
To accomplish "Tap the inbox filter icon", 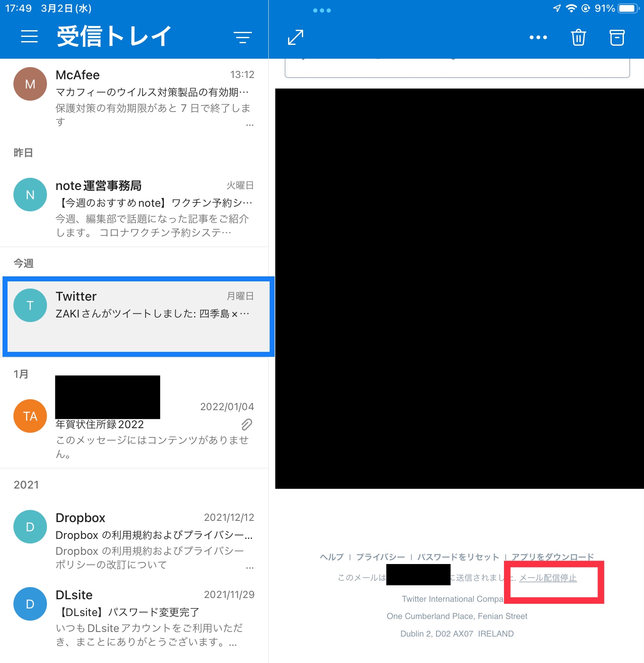I will click(x=243, y=37).
